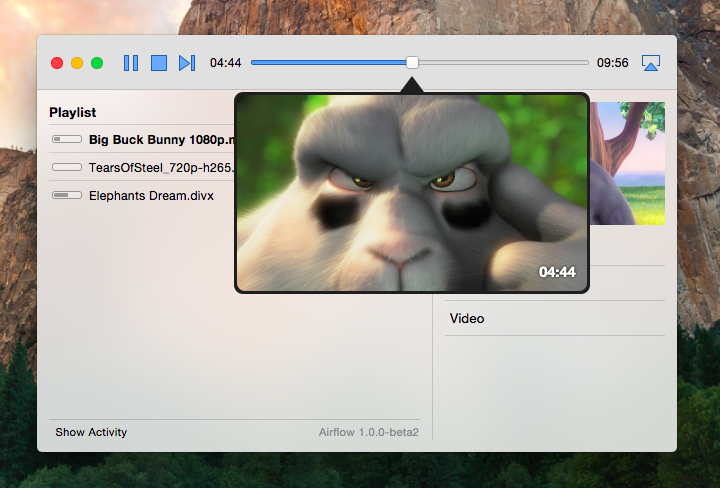Seek to the unplayed part of the timeline

(500, 62)
